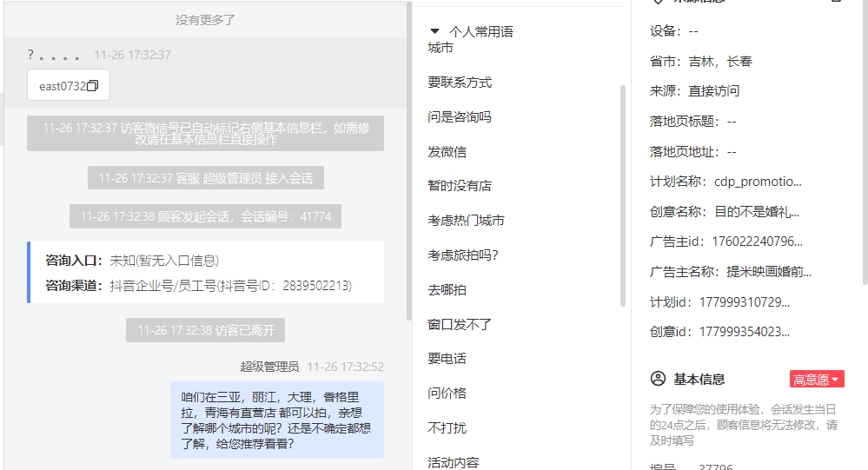Click the 设备 row in source info
This screenshot has width=868, height=470.
tap(673, 31)
